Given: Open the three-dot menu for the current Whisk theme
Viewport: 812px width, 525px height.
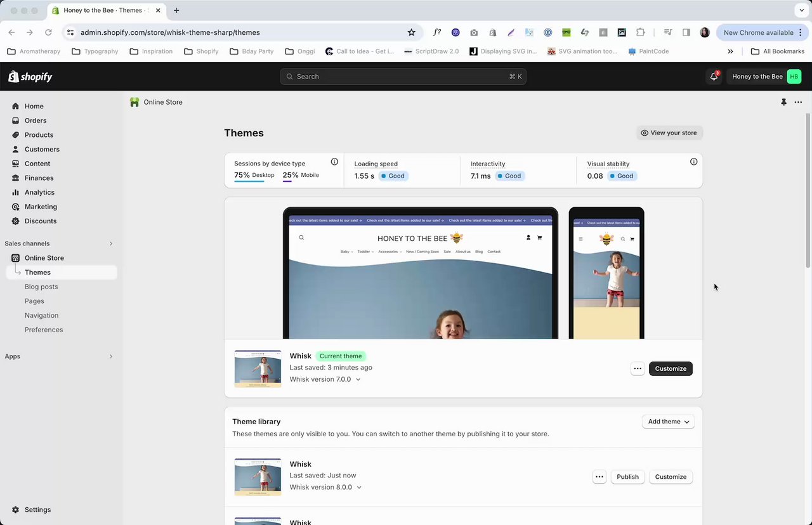Looking at the screenshot, I should 638,368.
